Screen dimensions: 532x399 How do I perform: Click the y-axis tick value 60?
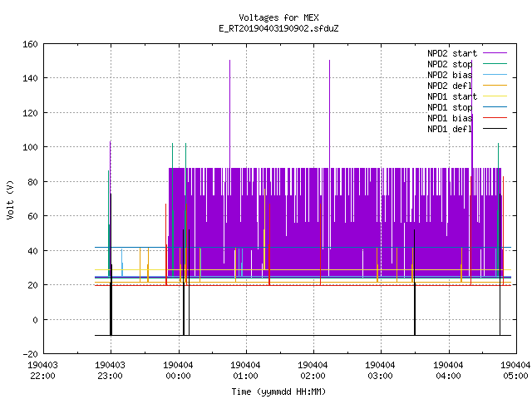click(32, 216)
